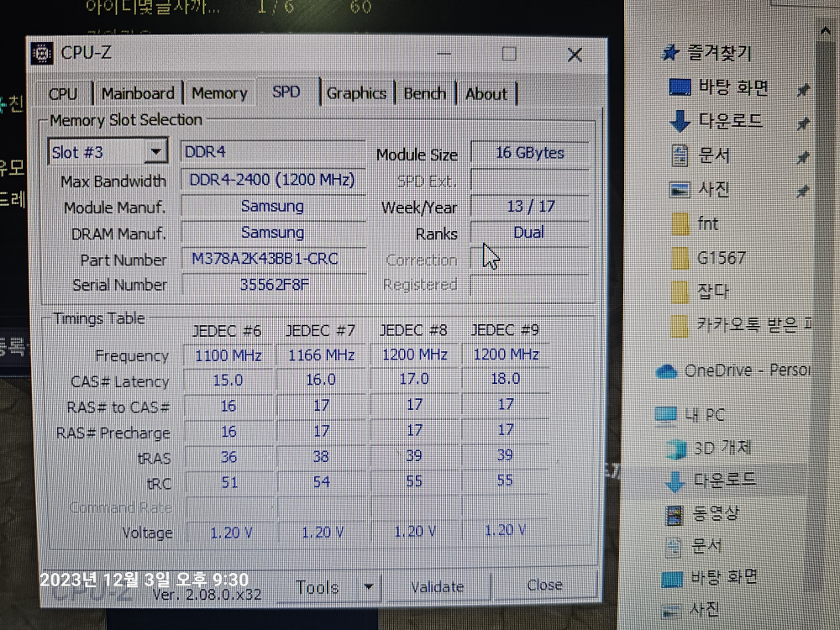840x630 pixels.
Task: Minimize the CPU-Z window
Action: 444,54
